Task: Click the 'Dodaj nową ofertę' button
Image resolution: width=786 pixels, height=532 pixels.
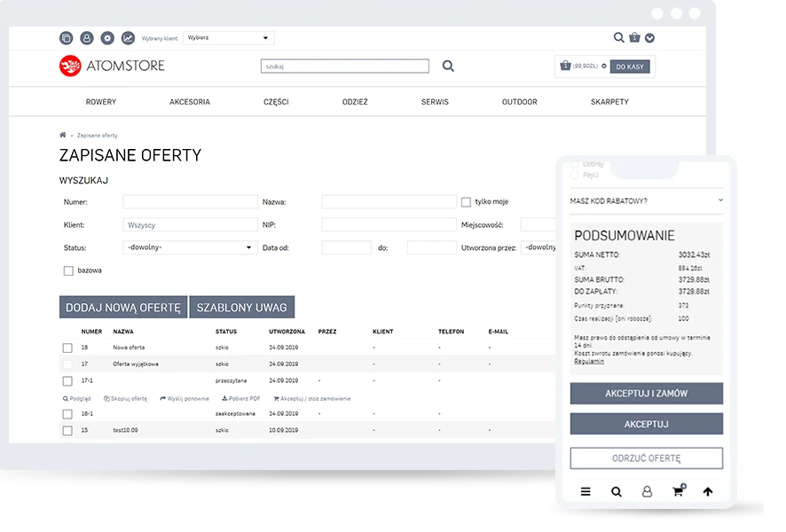Action: (x=123, y=308)
